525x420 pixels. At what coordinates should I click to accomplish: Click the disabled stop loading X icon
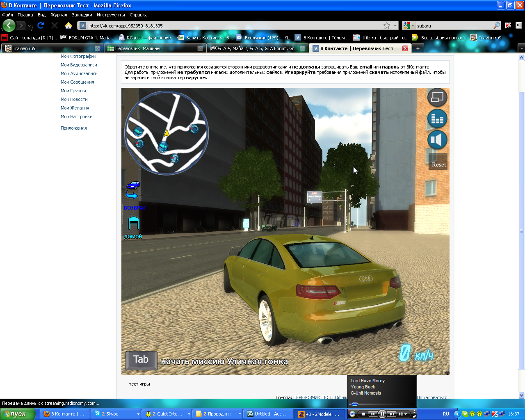55,25
